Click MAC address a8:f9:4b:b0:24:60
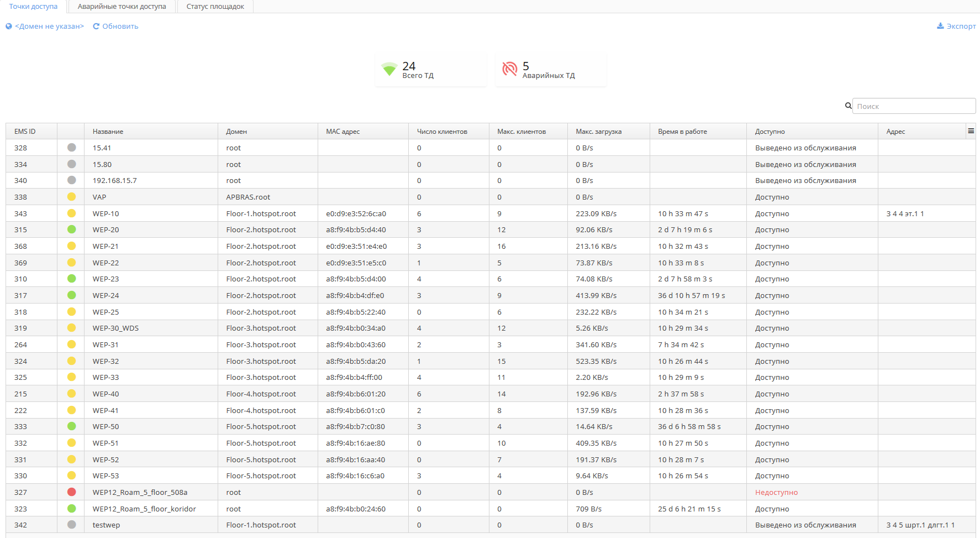 pyautogui.click(x=356, y=509)
